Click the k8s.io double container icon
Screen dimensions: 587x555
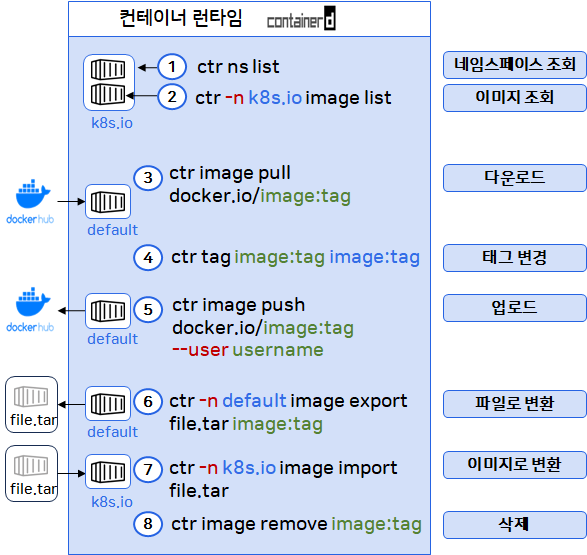point(109,82)
